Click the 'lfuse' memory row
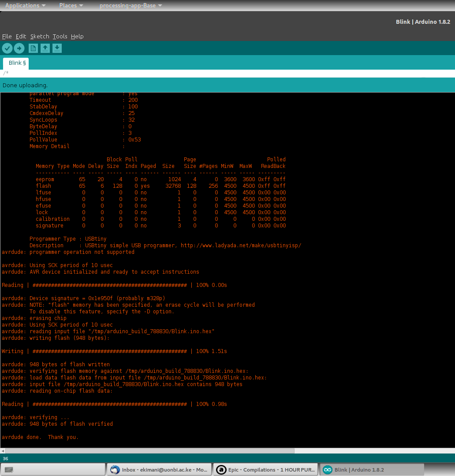Image resolution: width=455 pixels, height=476 pixels. click(160, 193)
